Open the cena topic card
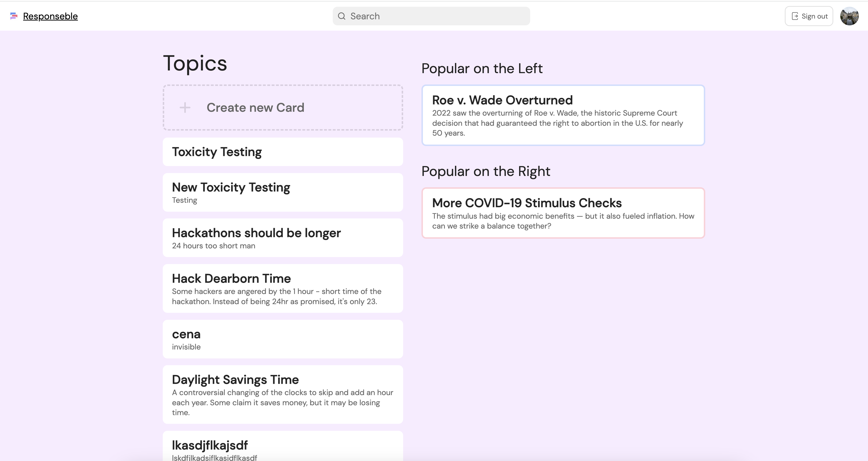The width and height of the screenshot is (868, 461). pyautogui.click(x=283, y=339)
